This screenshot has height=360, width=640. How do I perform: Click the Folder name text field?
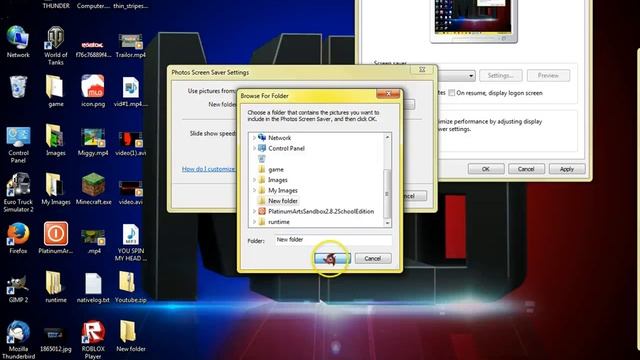click(333, 240)
